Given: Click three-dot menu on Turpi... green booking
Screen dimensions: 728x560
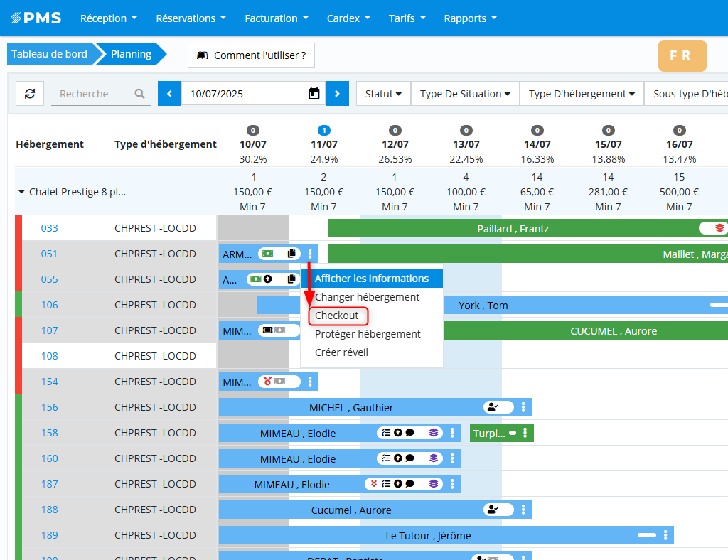Looking at the screenshot, I should tap(526, 433).
